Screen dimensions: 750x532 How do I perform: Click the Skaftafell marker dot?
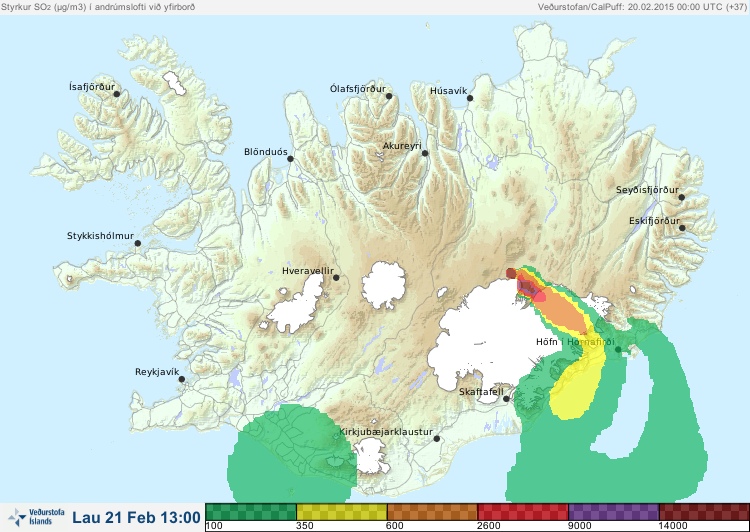[x=506, y=399]
